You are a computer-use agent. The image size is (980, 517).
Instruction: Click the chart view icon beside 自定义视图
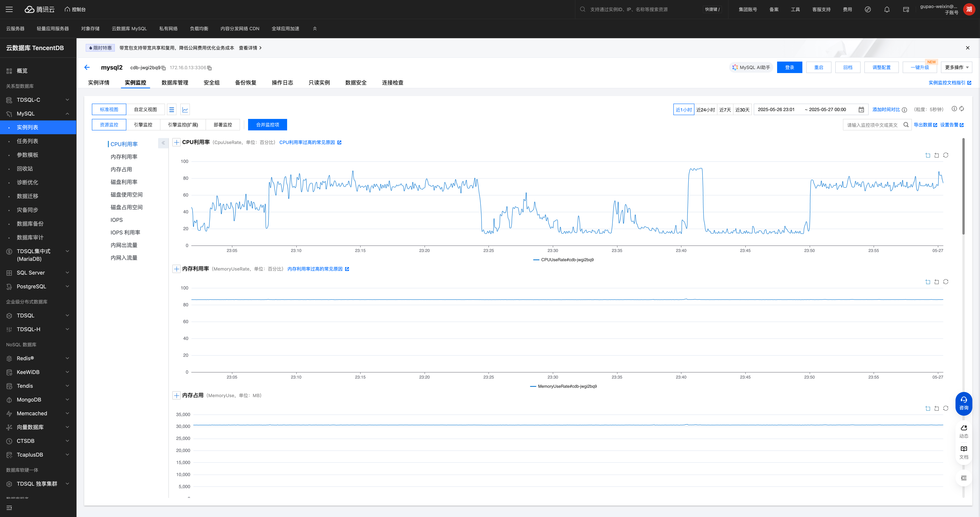[185, 110]
